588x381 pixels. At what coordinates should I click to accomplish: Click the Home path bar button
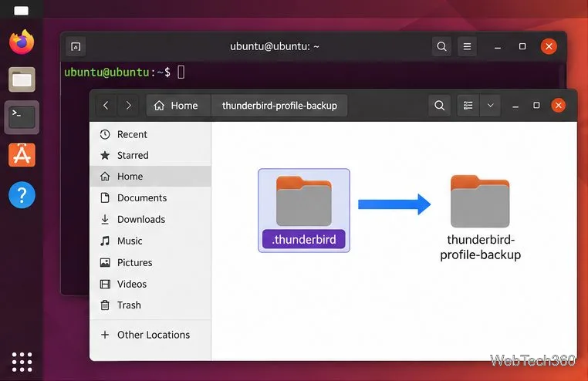(x=178, y=106)
